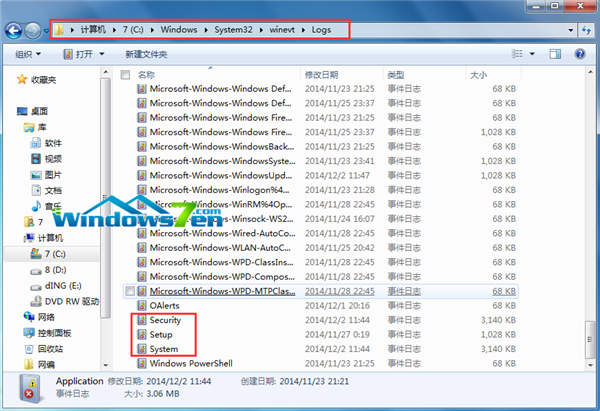The height and width of the screenshot is (411, 600).
Task: Toggle the select-all checkbox in the header
Action: coord(125,75)
